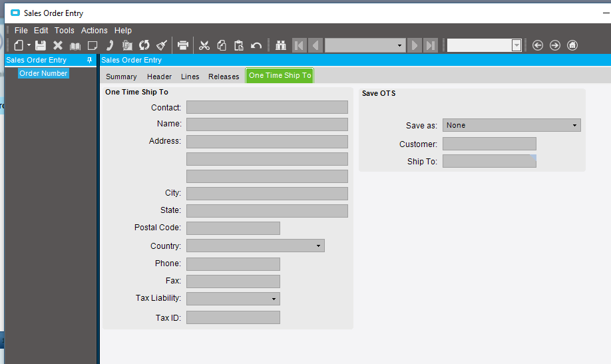This screenshot has width=611, height=364.
Task: Click the Customer input field
Action: pyautogui.click(x=489, y=144)
